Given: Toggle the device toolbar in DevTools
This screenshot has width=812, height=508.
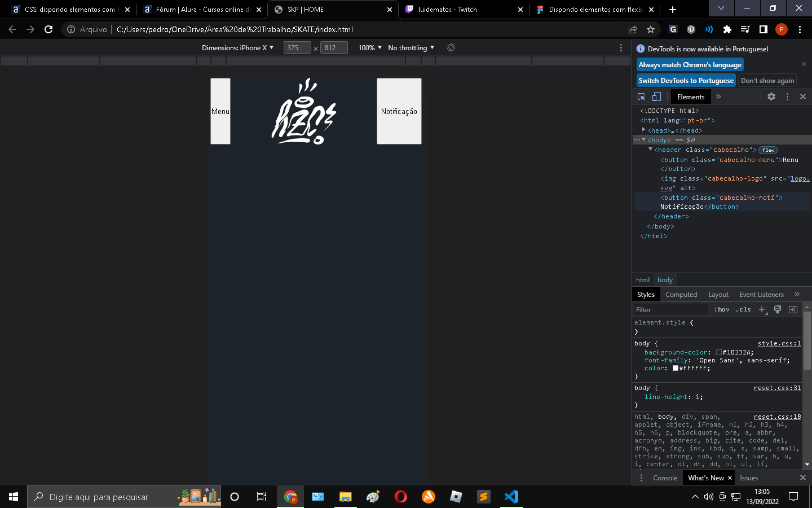Looking at the screenshot, I should (x=656, y=97).
